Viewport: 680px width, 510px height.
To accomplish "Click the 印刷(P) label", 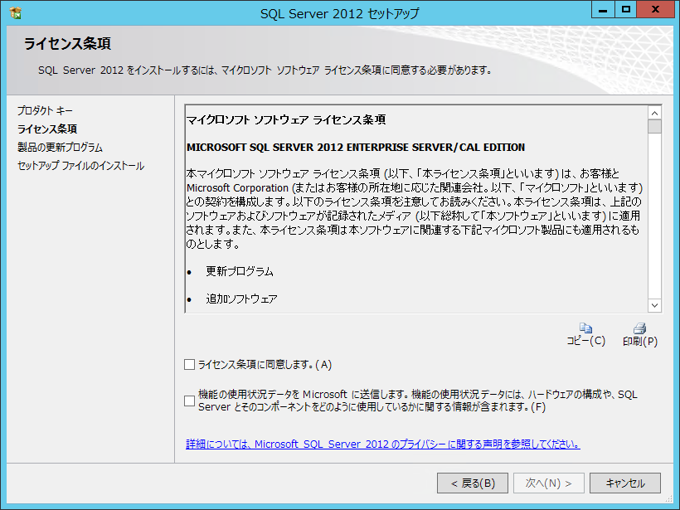I will pos(640,341).
